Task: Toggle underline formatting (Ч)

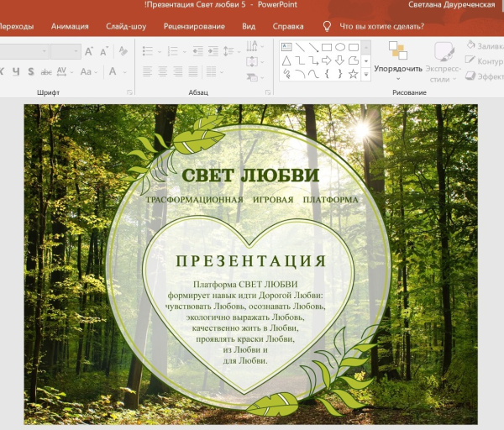Action: (15, 72)
